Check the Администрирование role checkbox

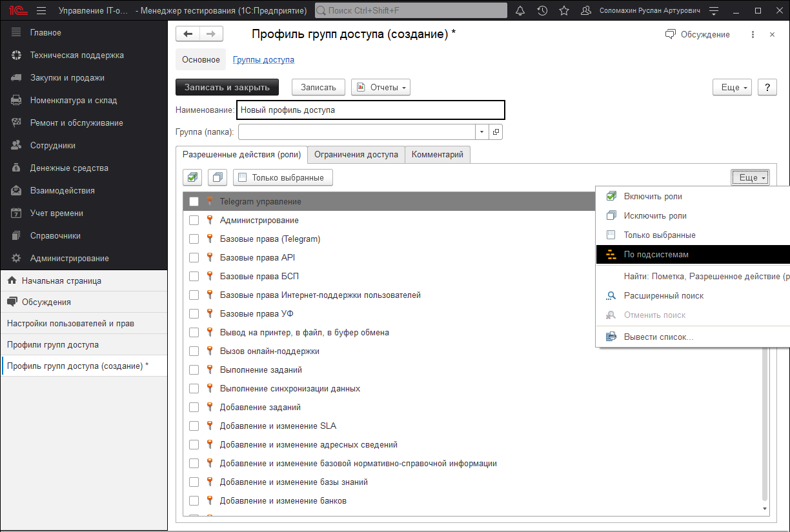tap(194, 221)
